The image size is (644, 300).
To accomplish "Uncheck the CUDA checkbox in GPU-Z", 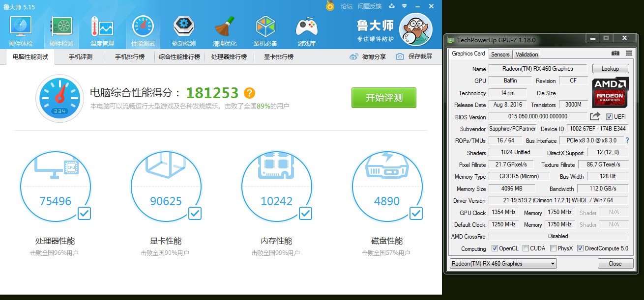I will (x=525, y=248).
